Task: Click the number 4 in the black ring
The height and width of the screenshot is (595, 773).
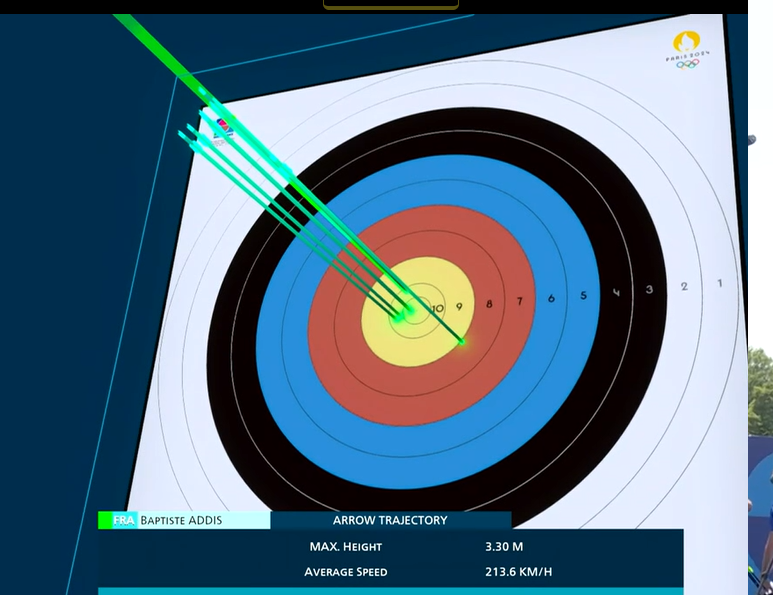Action: click(x=616, y=292)
